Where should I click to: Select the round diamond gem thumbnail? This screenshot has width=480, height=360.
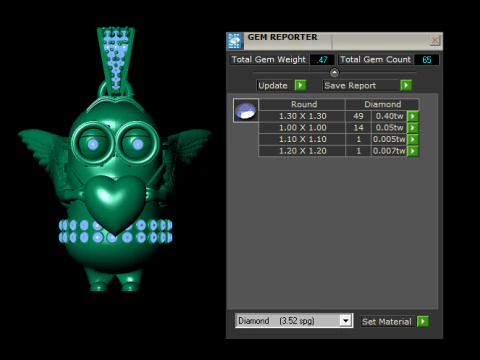click(x=246, y=111)
